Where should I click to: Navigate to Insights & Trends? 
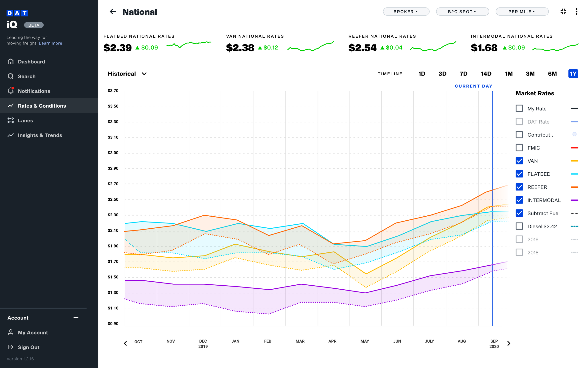pos(40,135)
